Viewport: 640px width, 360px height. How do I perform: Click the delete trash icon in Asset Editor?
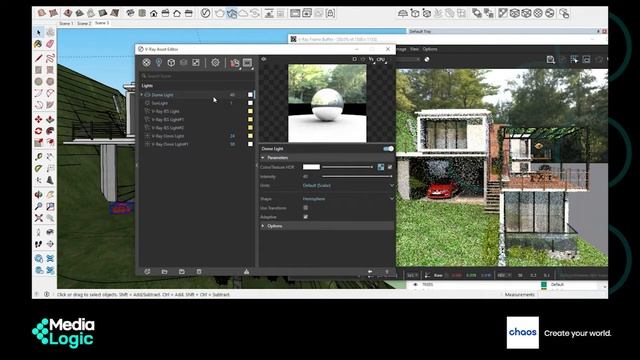[x=199, y=271]
